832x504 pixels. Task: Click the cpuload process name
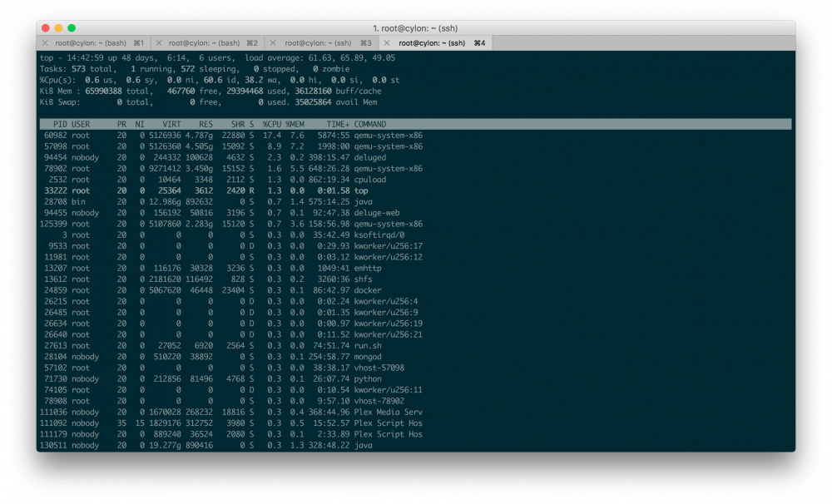click(x=370, y=180)
